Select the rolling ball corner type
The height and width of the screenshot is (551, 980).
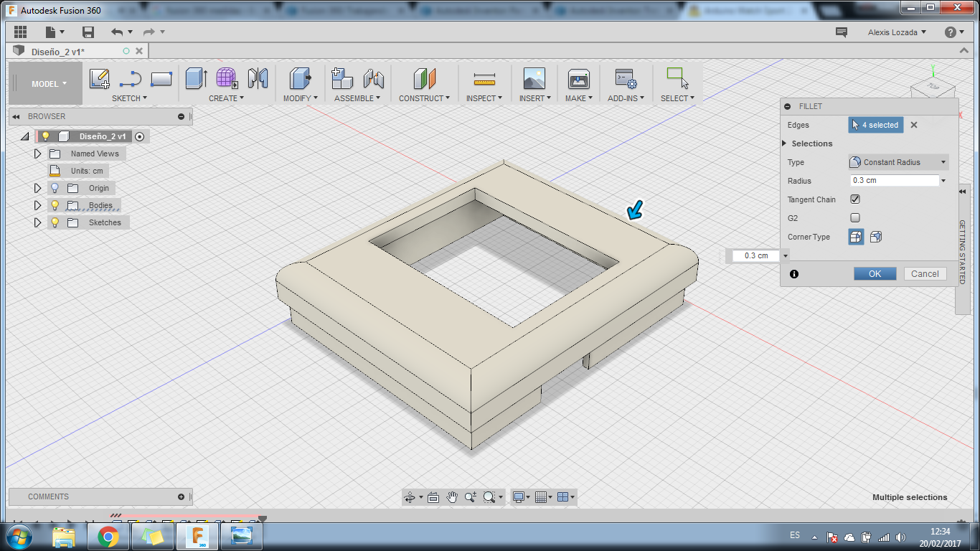click(856, 237)
